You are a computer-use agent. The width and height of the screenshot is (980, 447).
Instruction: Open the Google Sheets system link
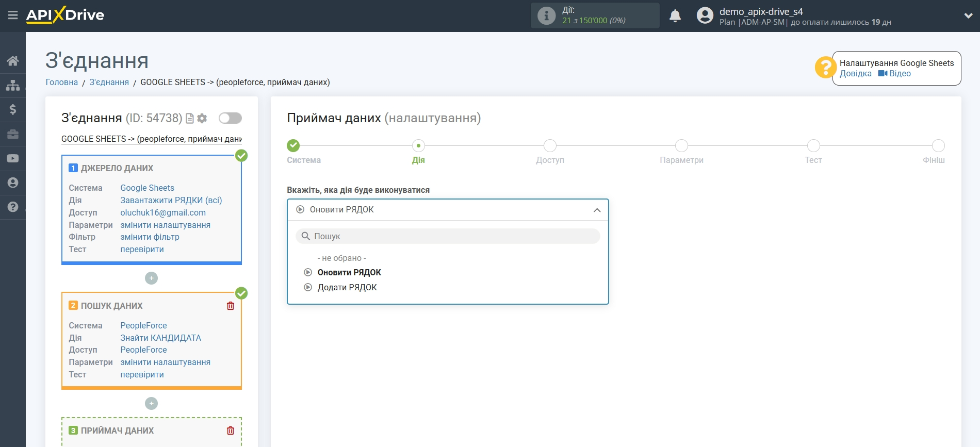coord(148,188)
